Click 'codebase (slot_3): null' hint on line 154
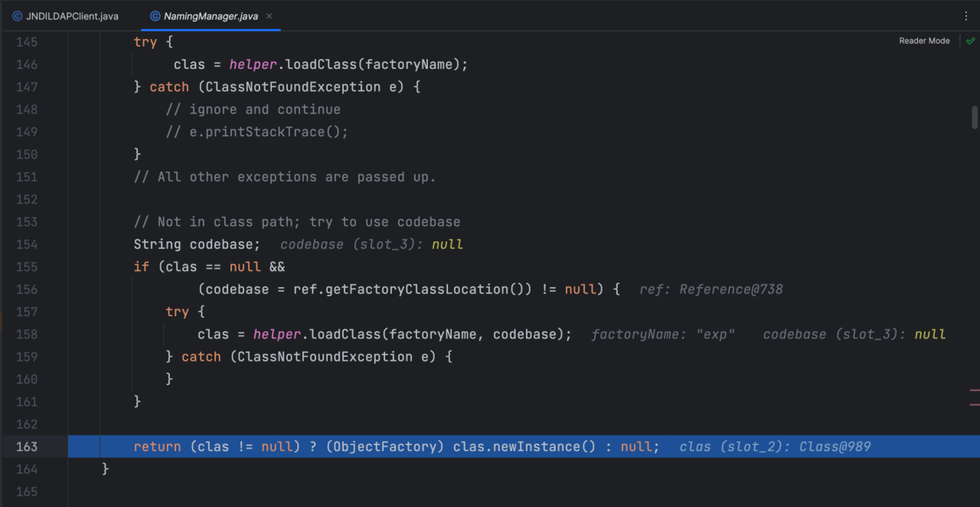Viewport: 980px width, 507px height. [372, 244]
